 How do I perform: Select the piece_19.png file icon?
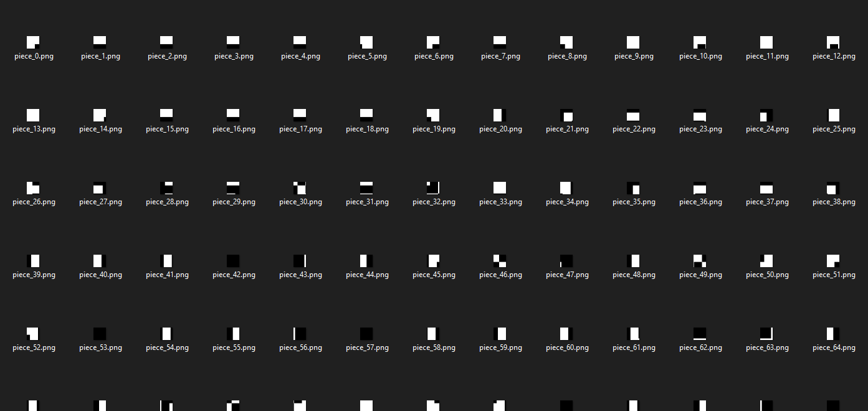coord(434,115)
